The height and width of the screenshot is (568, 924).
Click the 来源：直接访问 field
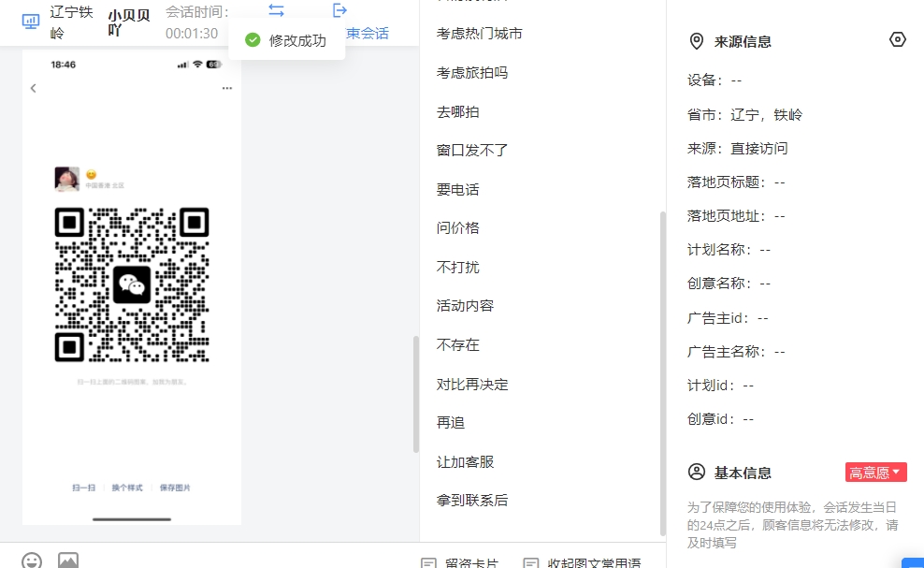[x=737, y=148]
